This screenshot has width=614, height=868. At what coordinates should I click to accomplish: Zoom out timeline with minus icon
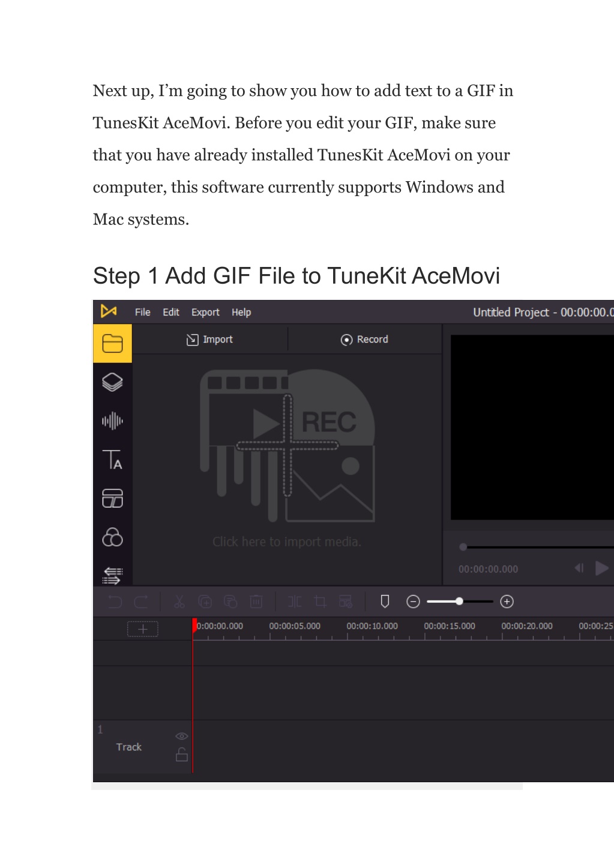(413, 602)
